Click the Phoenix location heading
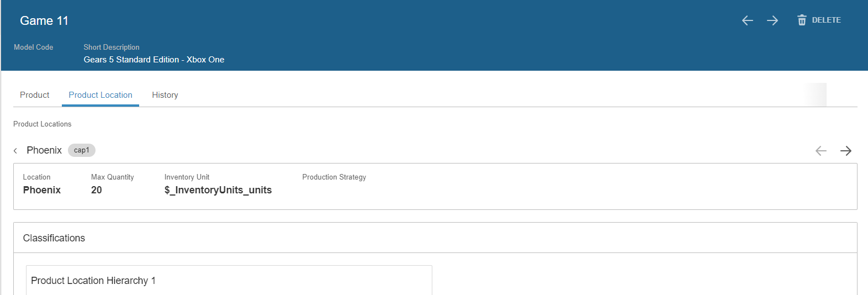This screenshot has width=868, height=295. click(x=44, y=150)
